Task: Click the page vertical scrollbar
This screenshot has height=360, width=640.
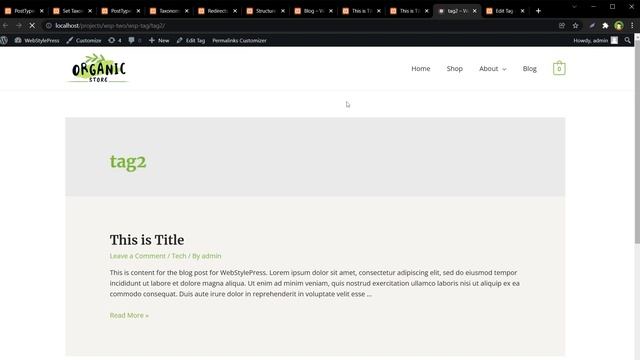Action: [637, 143]
